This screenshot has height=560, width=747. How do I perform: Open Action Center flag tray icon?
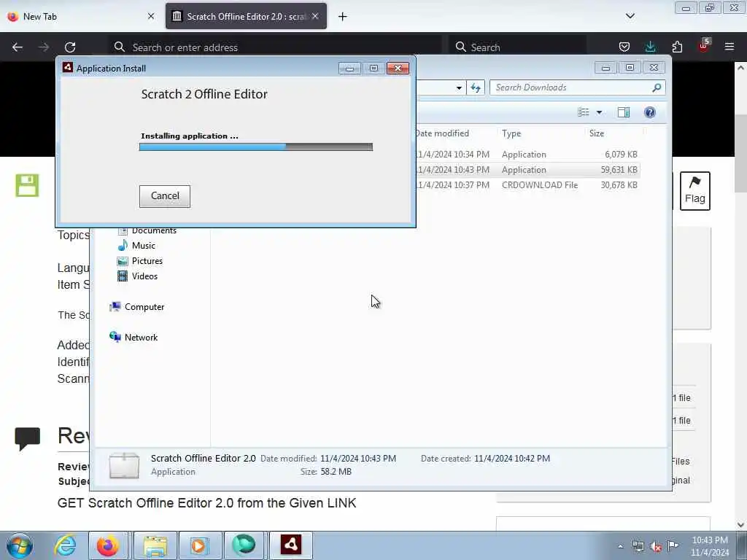click(673, 546)
